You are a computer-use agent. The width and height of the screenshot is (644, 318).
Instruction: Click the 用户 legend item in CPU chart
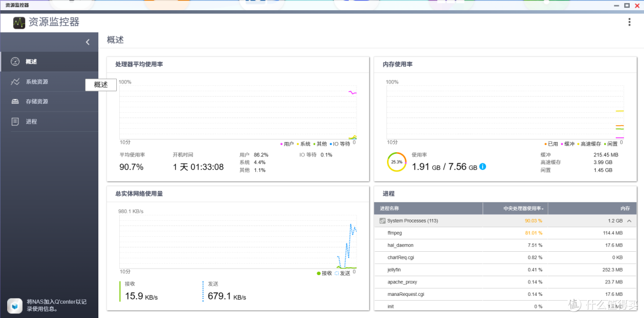coord(287,144)
